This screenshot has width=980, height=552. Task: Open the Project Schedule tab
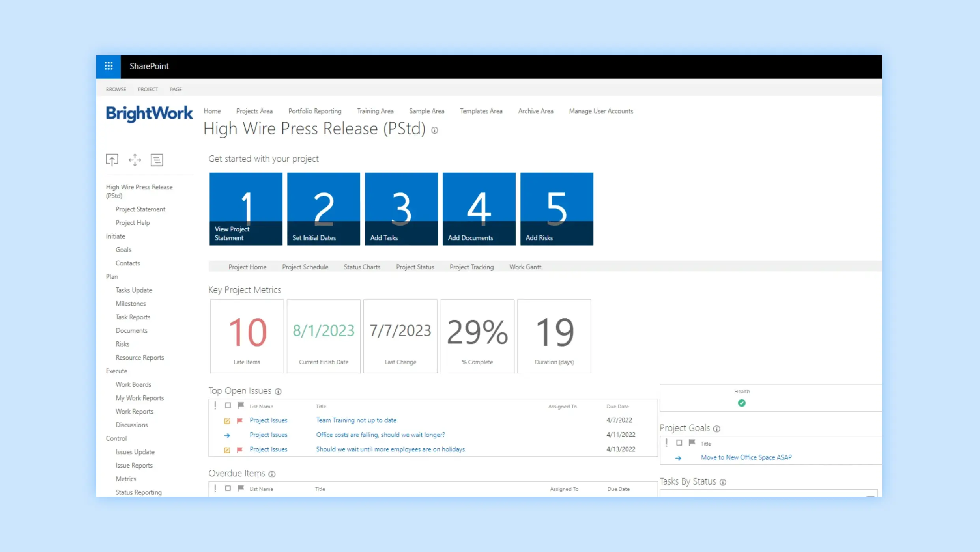[x=305, y=267]
